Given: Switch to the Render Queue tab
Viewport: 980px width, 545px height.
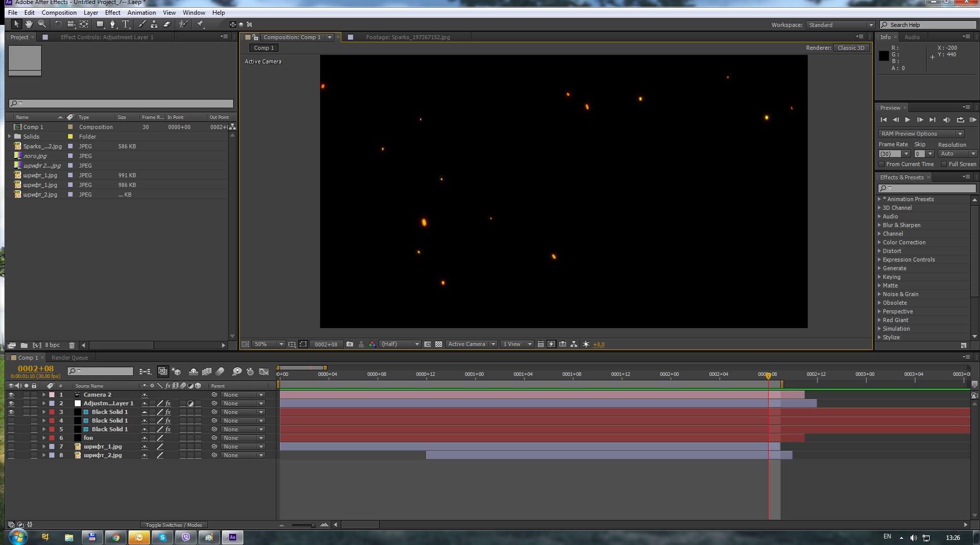Looking at the screenshot, I should click(70, 358).
